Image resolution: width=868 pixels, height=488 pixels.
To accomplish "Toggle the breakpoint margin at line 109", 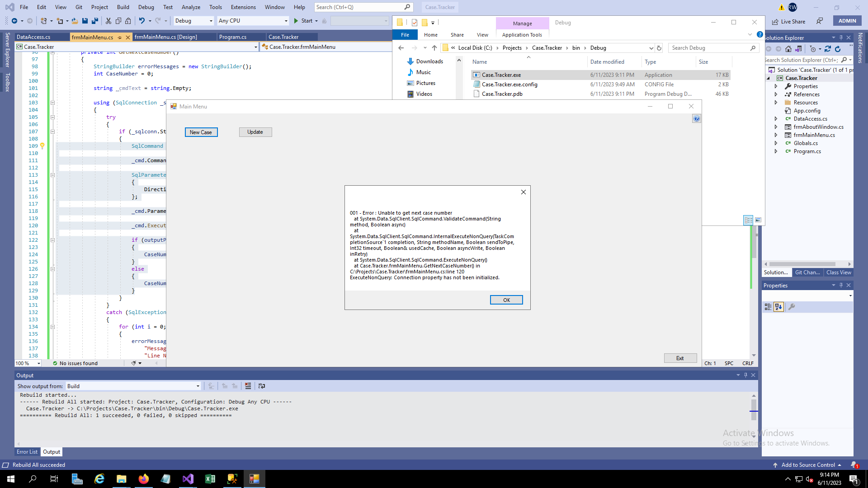I will click(x=18, y=146).
